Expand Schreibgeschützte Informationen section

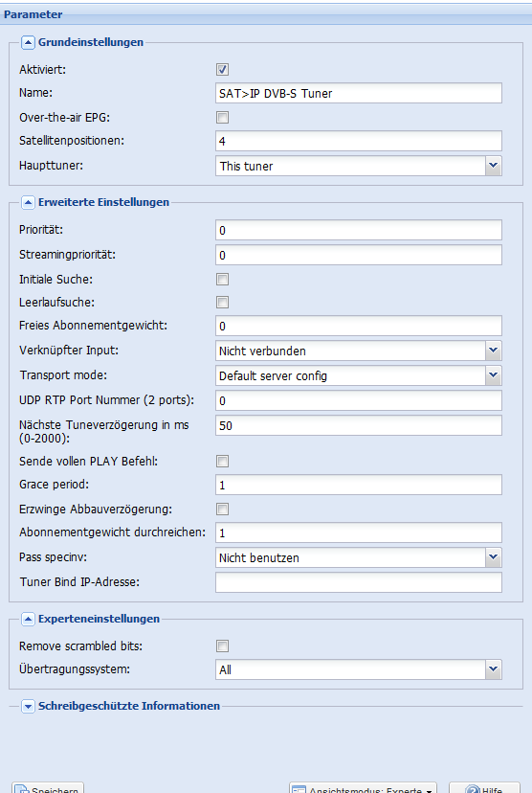tap(28, 706)
